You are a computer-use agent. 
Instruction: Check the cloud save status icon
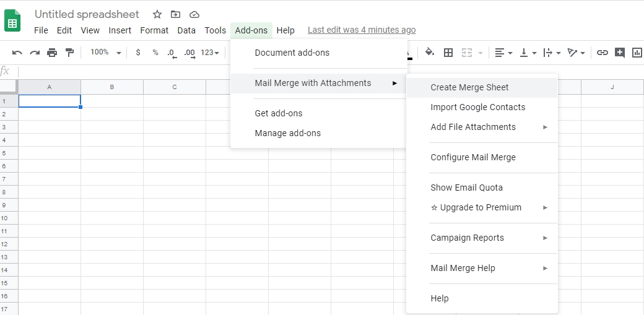[x=194, y=15]
